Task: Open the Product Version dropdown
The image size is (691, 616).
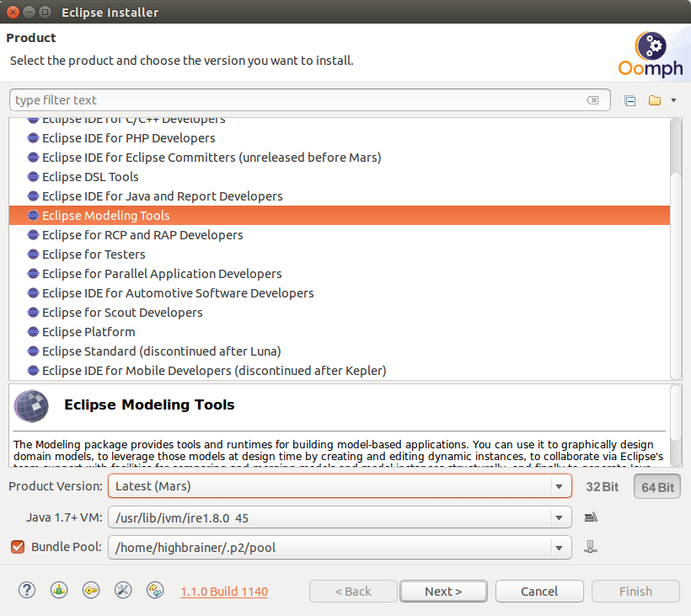Action: click(x=340, y=486)
